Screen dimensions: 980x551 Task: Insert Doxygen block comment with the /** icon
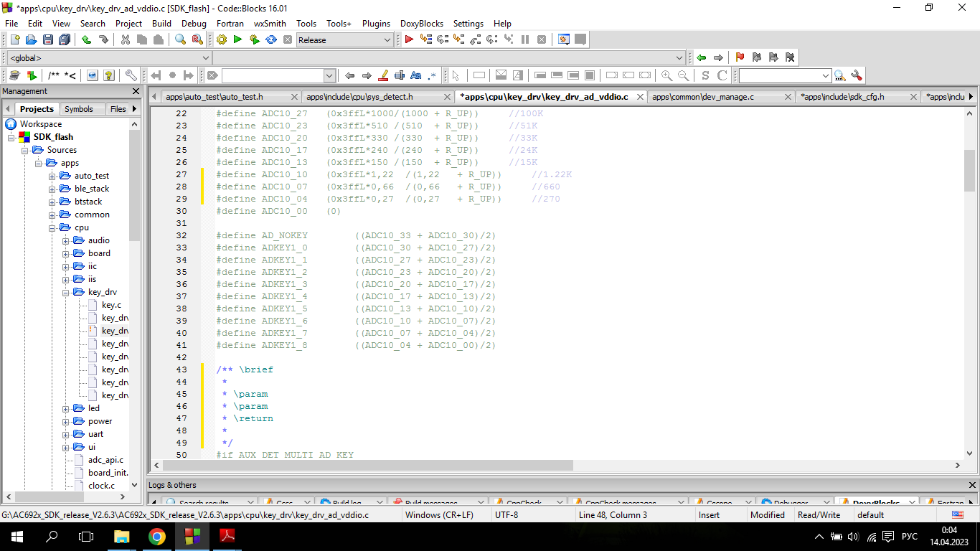[54, 75]
